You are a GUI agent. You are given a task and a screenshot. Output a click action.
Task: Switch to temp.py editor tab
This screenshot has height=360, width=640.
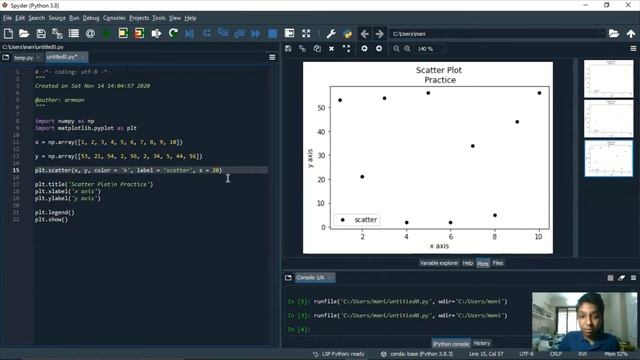[x=24, y=58]
